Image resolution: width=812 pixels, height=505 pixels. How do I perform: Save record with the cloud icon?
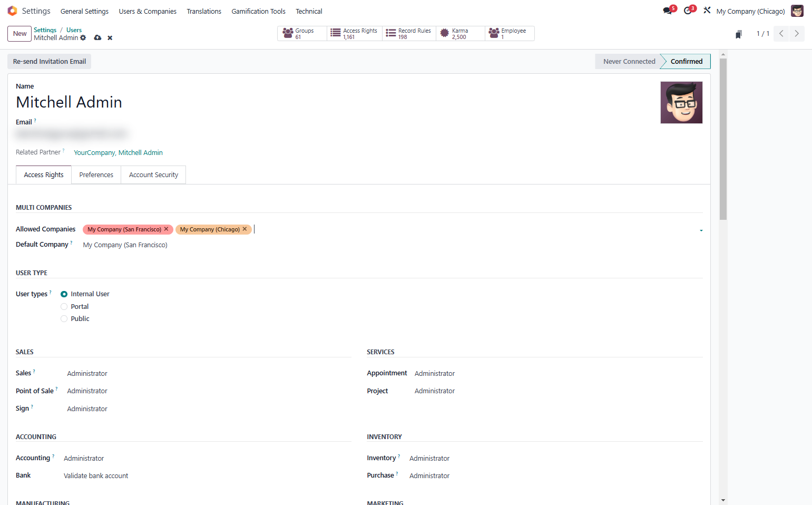click(x=97, y=38)
